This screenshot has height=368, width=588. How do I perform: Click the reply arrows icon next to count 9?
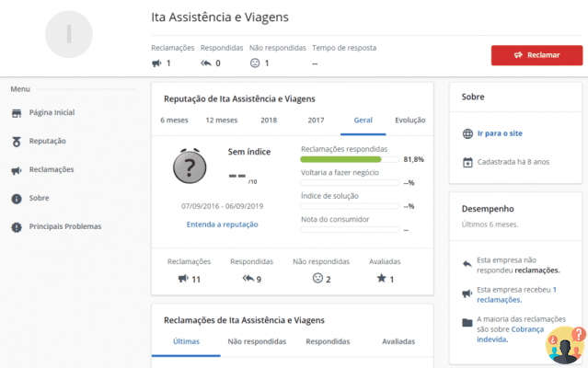(x=248, y=278)
